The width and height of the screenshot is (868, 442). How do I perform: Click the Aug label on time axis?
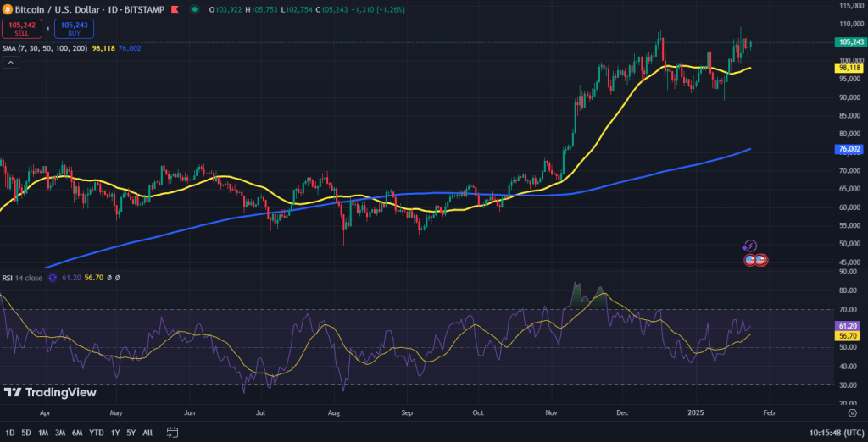pos(333,412)
